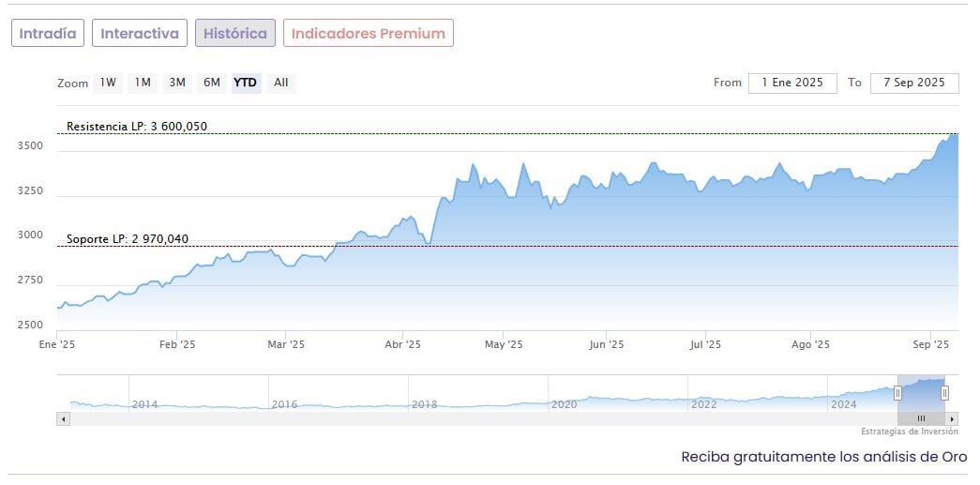
Task: Choose the 6M zoom option
Action: (212, 83)
